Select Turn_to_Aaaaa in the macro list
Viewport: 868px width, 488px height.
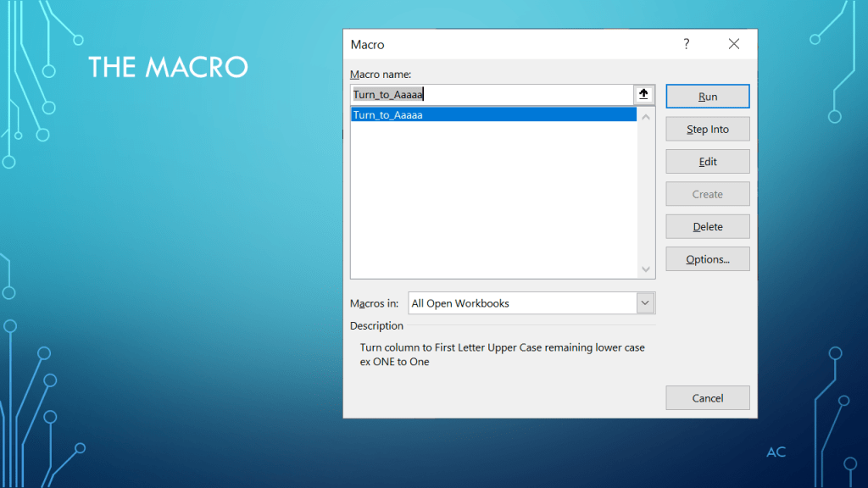388,115
